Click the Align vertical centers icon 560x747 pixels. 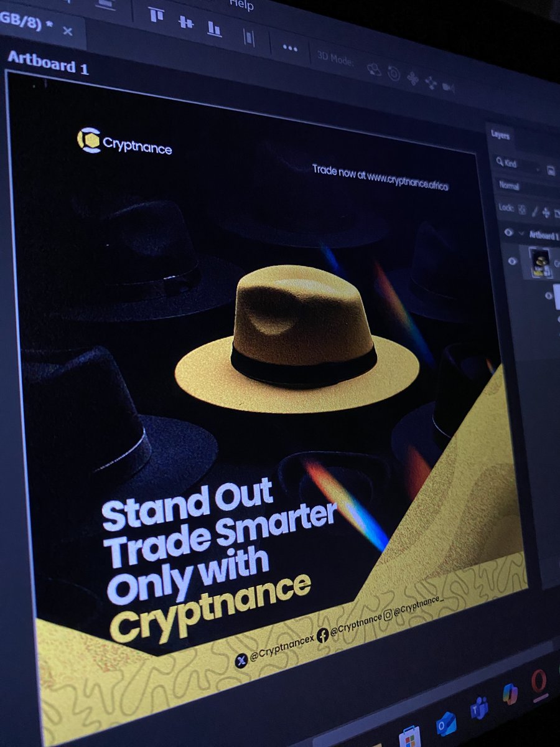[x=185, y=22]
